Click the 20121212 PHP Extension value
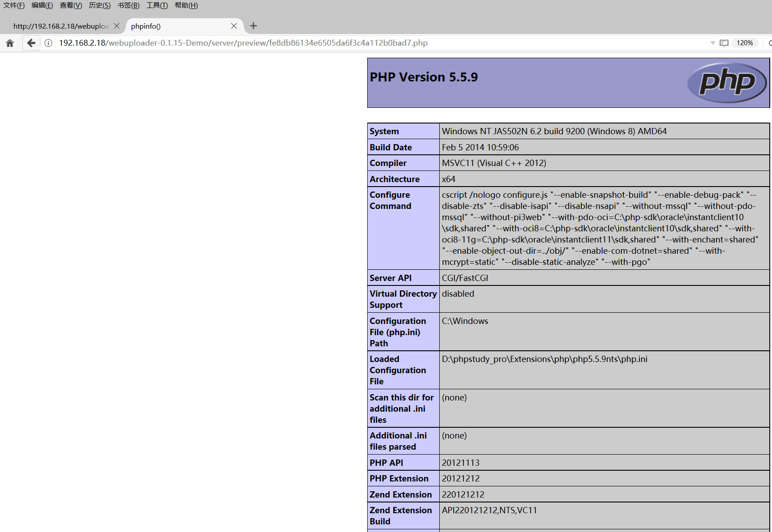The height and width of the screenshot is (532, 772). point(461,478)
